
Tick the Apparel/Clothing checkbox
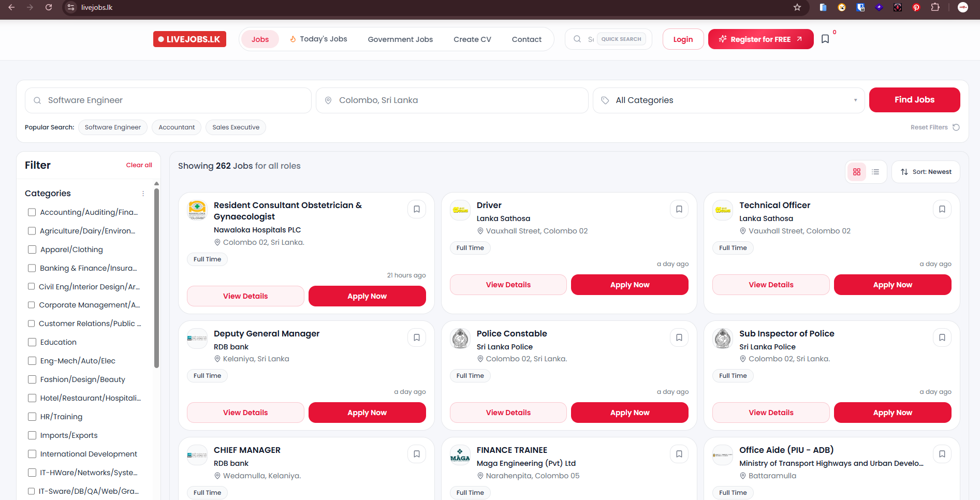32,249
